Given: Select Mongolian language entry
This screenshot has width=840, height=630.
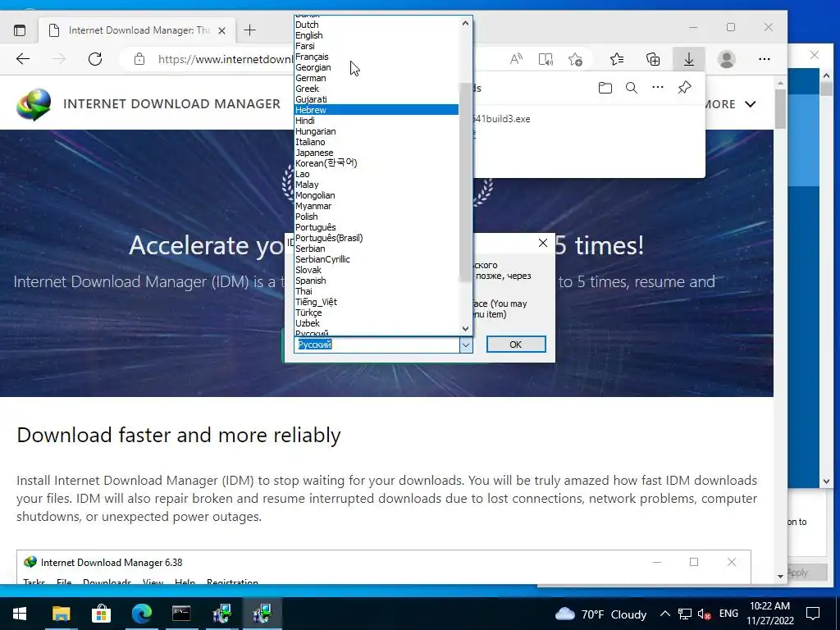Looking at the screenshot, I should click(377, 195).
